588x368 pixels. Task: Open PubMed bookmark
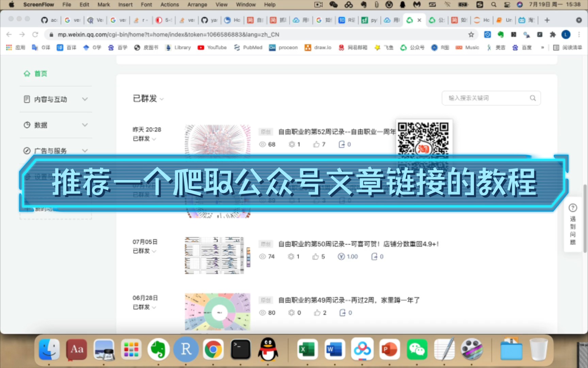[x=248, y=48]
